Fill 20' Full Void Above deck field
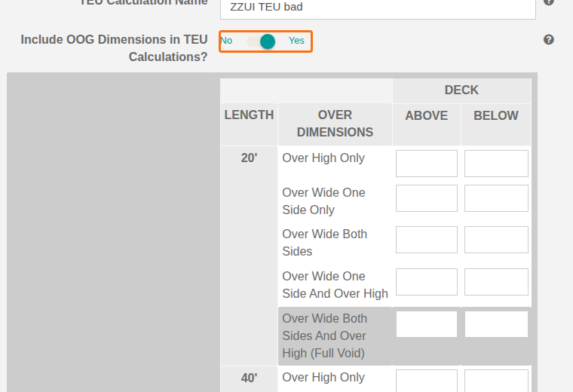Screen dimensions: 573x392 [427, 324]
